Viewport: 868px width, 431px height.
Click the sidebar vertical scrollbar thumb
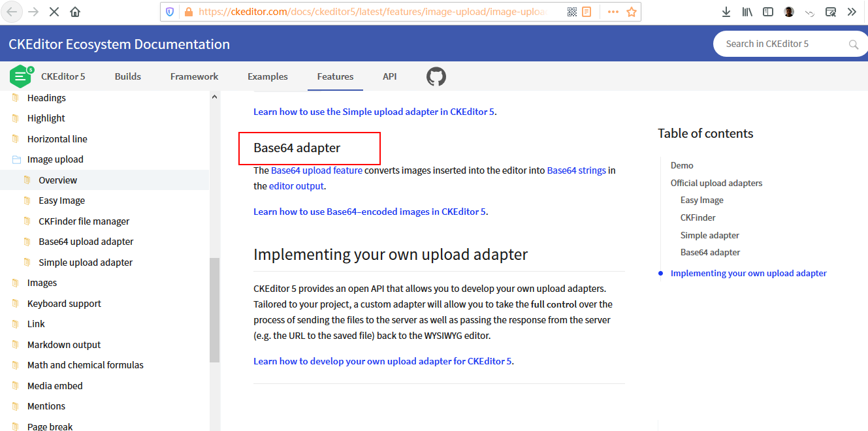tap(214, 310)
